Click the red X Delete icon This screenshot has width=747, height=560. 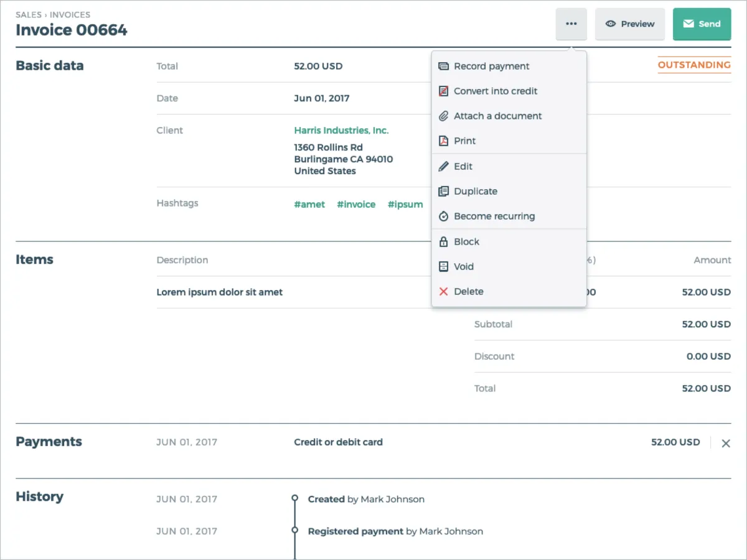coord(443,291)
